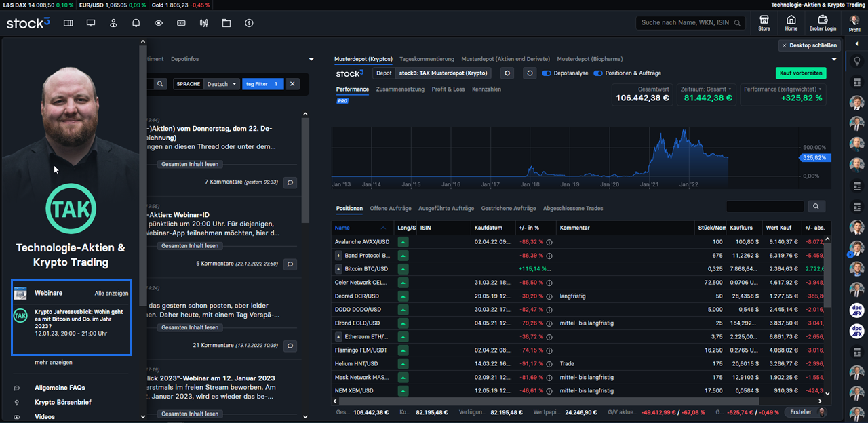Show the Abgeschlossene Trades tab
Viewport: 868px width, 423px height.
tap(573, 208)
